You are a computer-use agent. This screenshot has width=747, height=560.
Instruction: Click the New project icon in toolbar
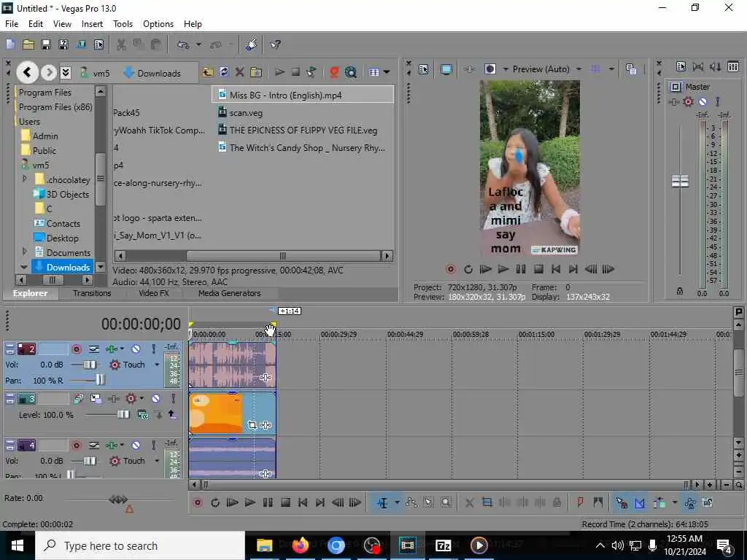point(10,44)
